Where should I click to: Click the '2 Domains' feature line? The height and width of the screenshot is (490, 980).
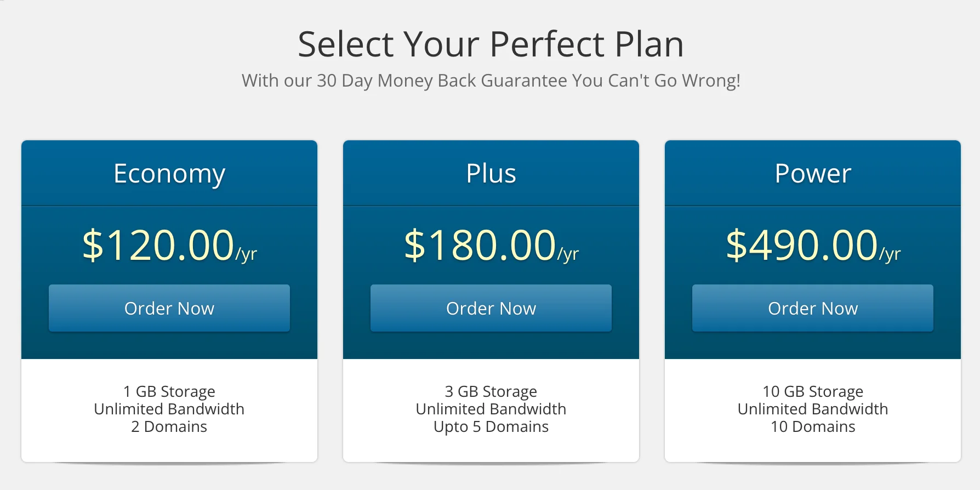pyautogui.click(x=169, y=426)
